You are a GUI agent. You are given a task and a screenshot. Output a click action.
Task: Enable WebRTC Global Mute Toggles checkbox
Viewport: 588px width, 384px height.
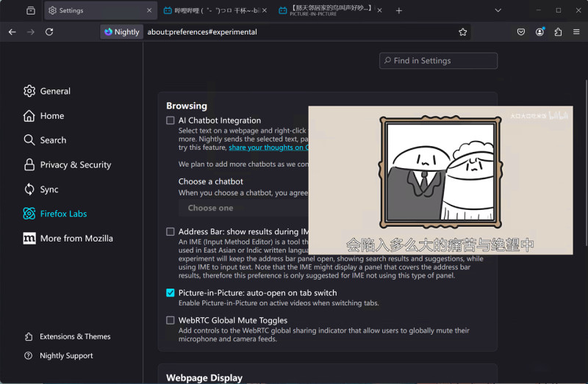[171, 320]
